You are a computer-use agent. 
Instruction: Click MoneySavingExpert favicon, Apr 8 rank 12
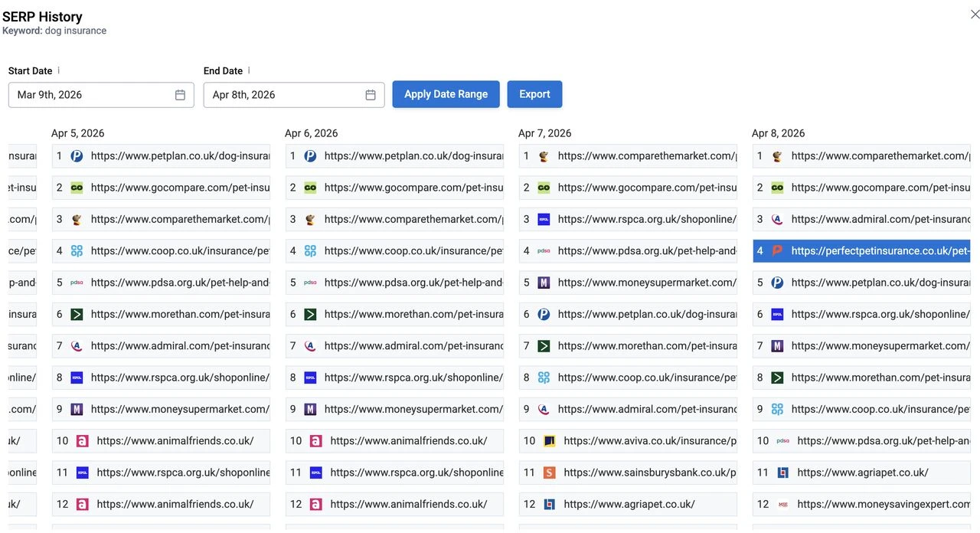coord(782,504)
